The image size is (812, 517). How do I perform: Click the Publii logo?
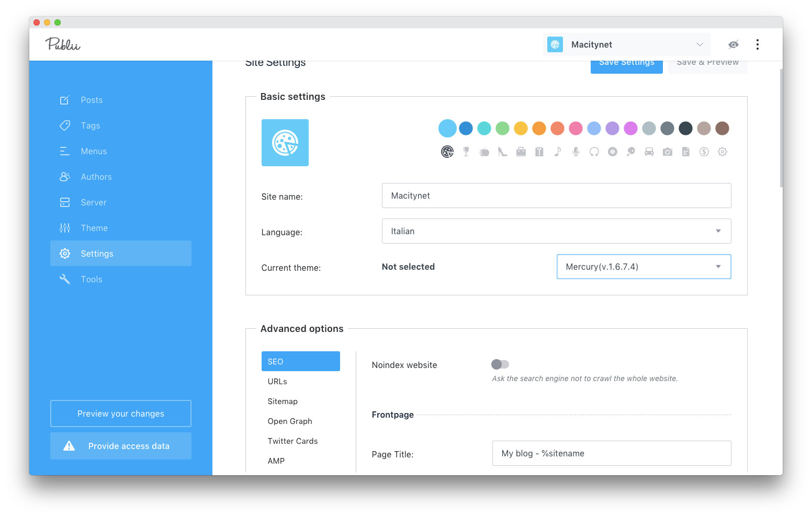point(63,44)
